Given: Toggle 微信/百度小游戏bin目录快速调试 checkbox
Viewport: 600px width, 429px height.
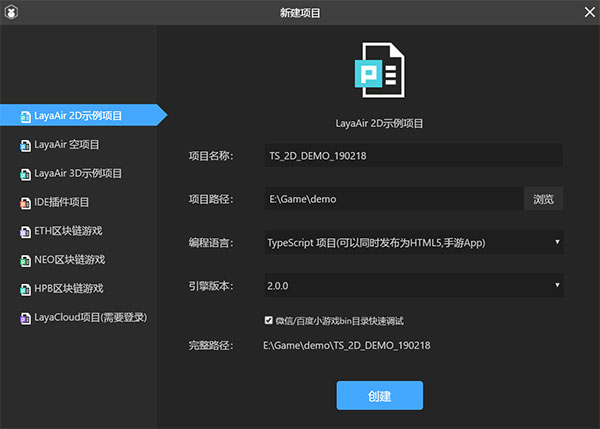Looking at the screenshot, I should pos(268,321).
